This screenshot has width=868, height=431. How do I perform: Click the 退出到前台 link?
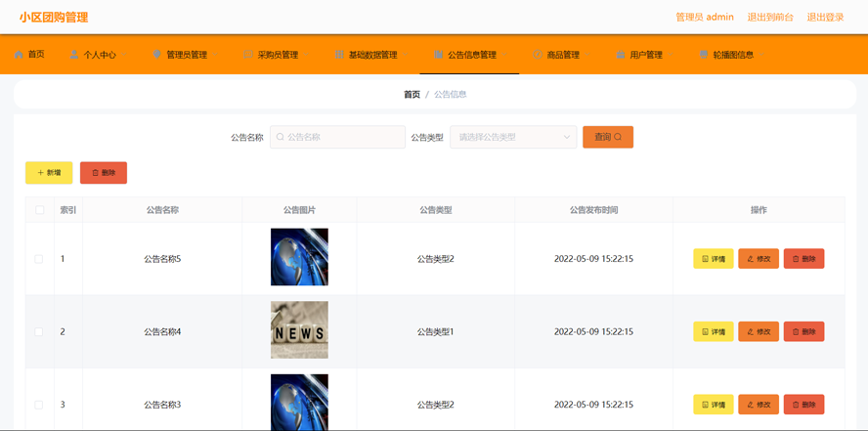click(770, 18)
